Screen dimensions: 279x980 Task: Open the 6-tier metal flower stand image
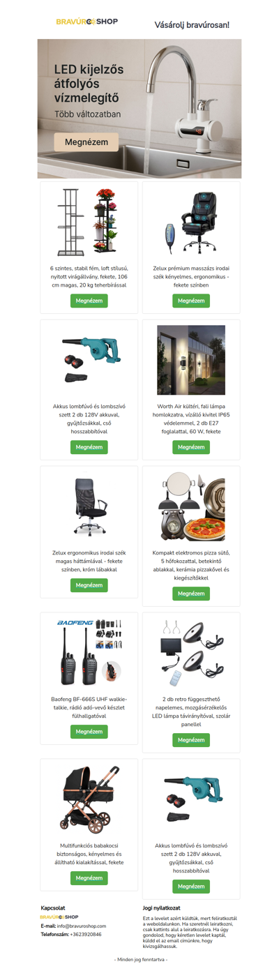(89, 222)
